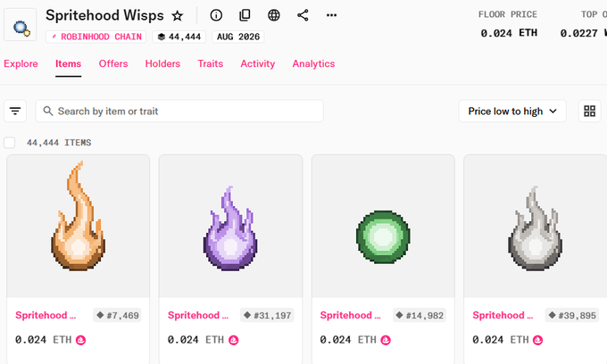Screen dimensions: 607x364
Task: Click the 0.024 ETH price of item #14,982
Action: pyautogui.click(x=348, y=340)
